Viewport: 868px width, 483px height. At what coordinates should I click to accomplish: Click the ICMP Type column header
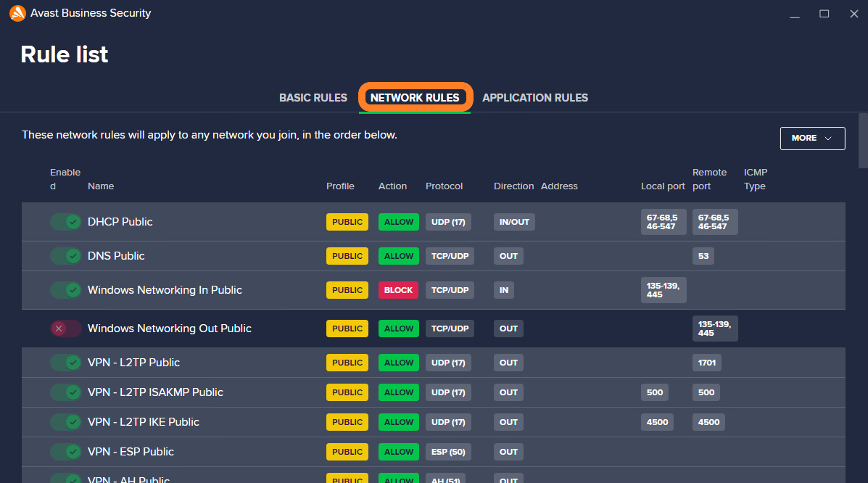pyautogui.click(x=756, y=179)
